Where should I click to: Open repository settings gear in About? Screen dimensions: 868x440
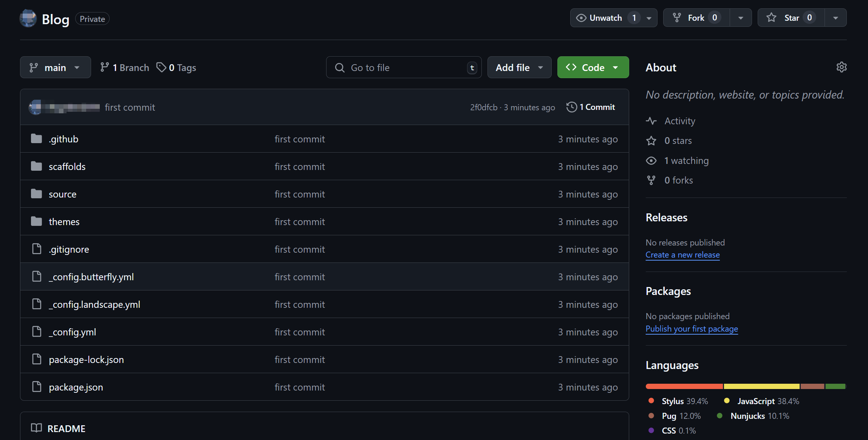point(841,67)
